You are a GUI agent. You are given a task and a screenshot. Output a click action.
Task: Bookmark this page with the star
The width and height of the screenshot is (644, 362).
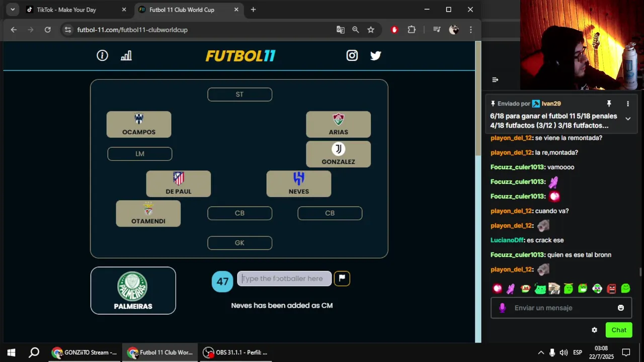click(371, 30)
